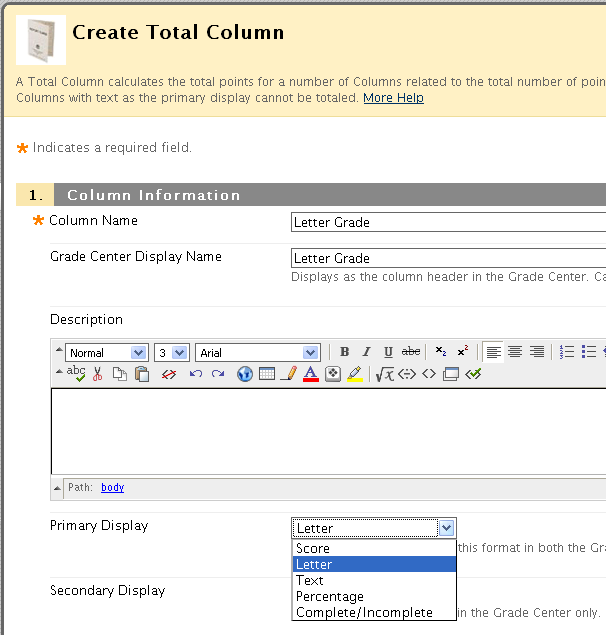Center align description text
Viewport: 606px width, 635px height.
tap(515, 352)
